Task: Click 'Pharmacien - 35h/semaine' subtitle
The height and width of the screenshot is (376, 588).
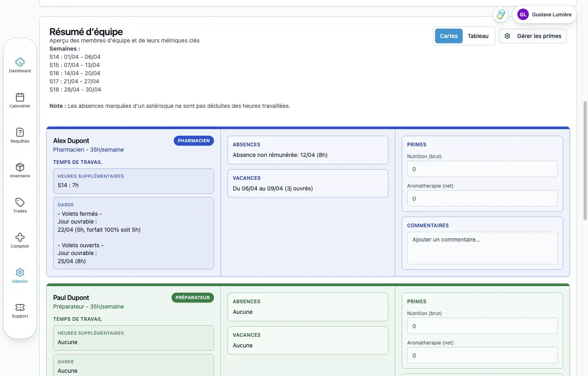Action: tap(89, 150)
